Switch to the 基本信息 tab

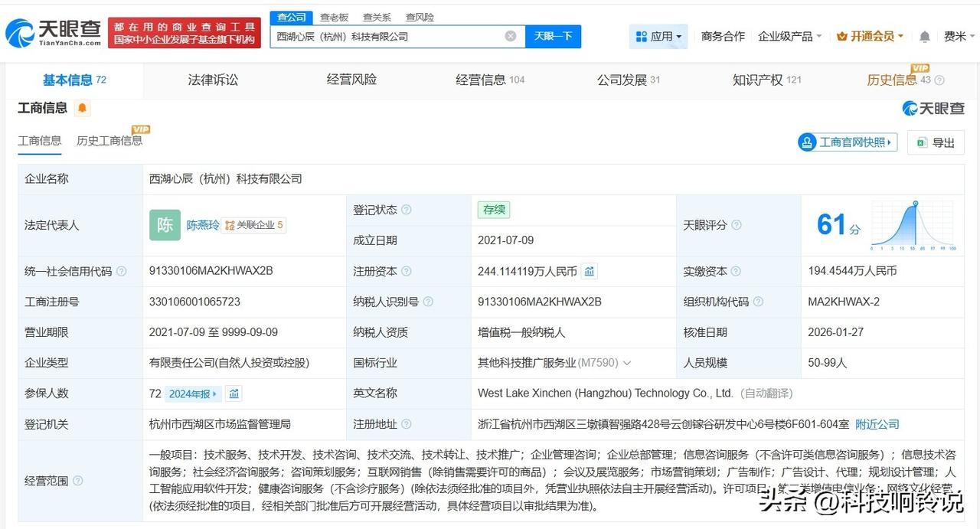click(74, 80)
